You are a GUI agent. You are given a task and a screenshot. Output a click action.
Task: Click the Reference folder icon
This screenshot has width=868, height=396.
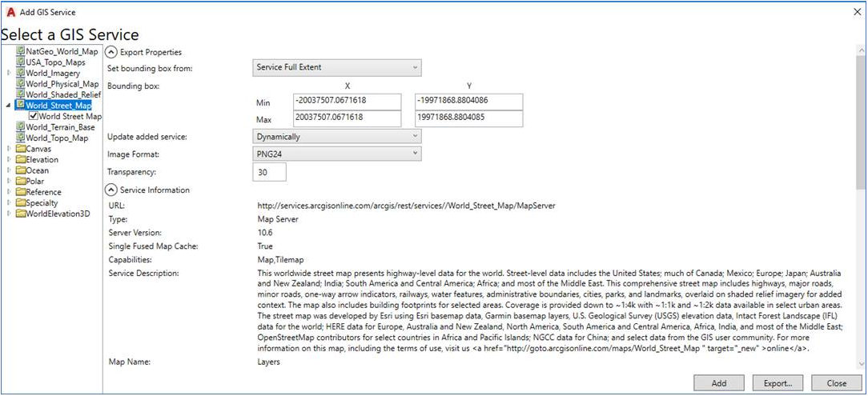click(x=21, y=192)
